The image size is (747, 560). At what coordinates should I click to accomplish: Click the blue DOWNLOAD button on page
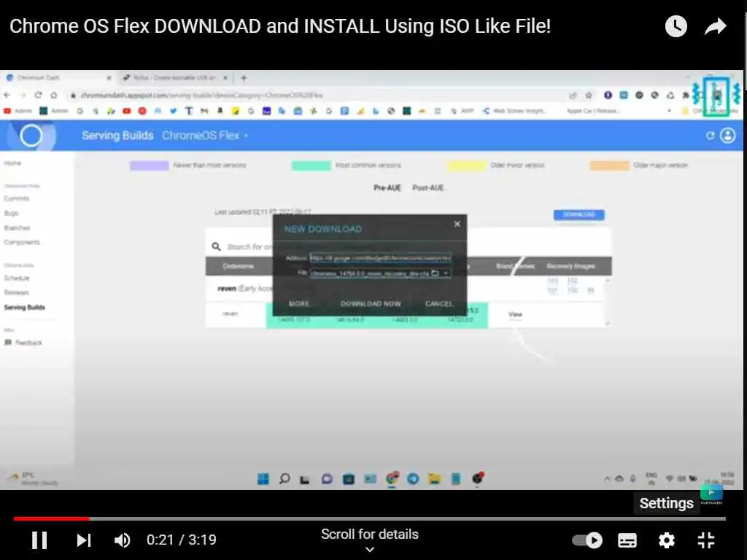coord(578,215)
